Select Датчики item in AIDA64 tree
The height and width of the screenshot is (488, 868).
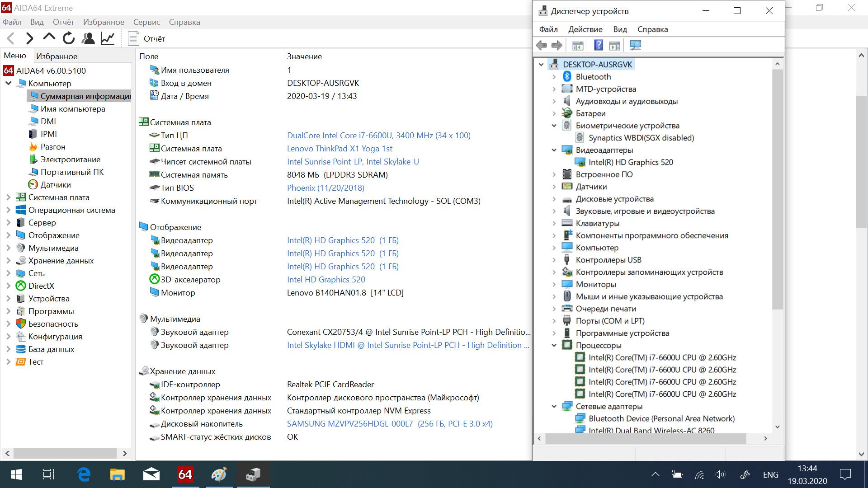56,185
